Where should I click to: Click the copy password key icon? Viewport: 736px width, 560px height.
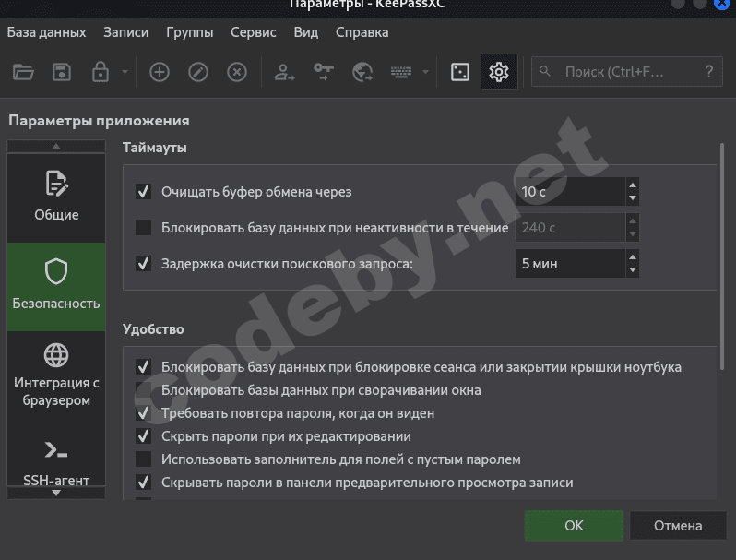click(x=324, y=72)
